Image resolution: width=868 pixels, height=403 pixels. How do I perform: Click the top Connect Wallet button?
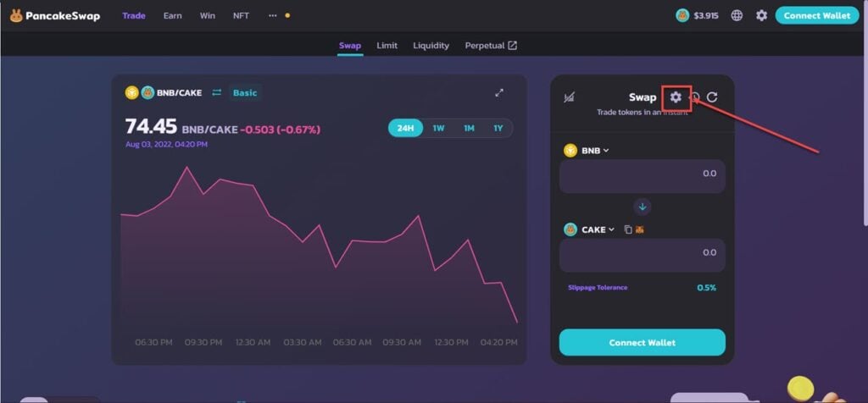[816, 15]
